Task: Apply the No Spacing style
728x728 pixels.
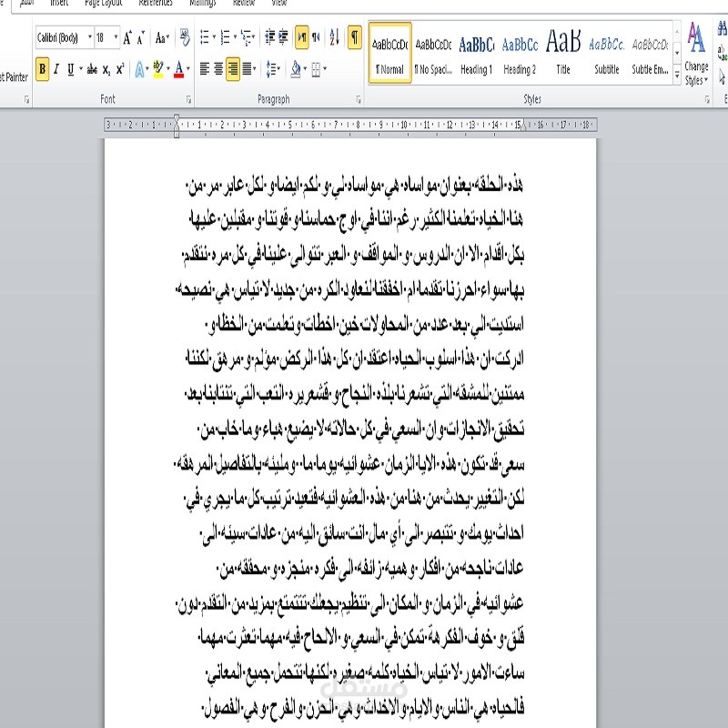Action: pos(433,53)
